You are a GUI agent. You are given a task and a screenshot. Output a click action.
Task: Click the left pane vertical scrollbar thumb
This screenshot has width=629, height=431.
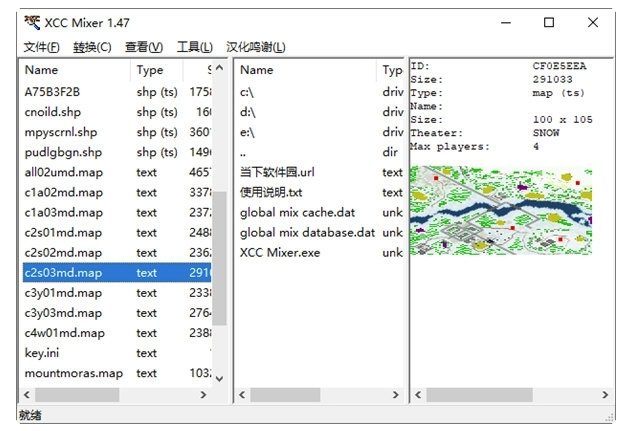click(219, 258)
